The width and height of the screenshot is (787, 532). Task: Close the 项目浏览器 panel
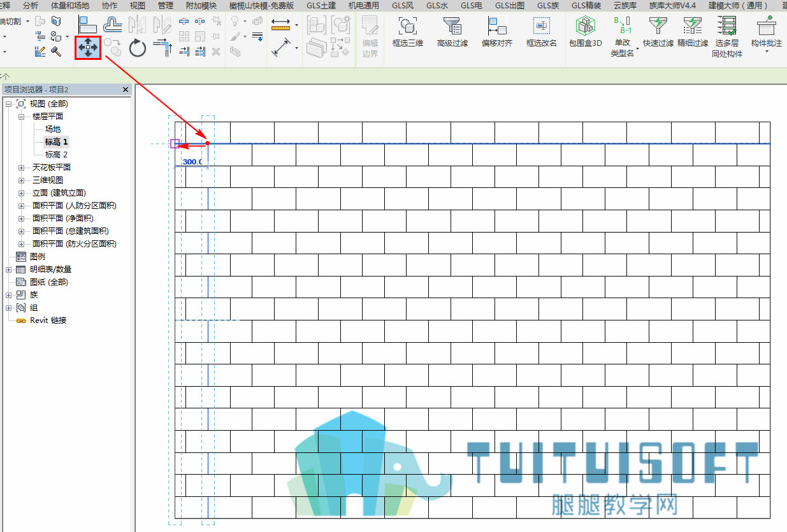tap(126, 90)
